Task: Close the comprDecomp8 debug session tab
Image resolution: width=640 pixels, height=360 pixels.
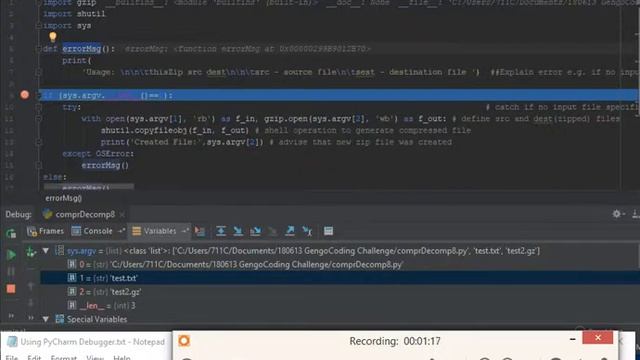Action: click(x=122, y=214)
